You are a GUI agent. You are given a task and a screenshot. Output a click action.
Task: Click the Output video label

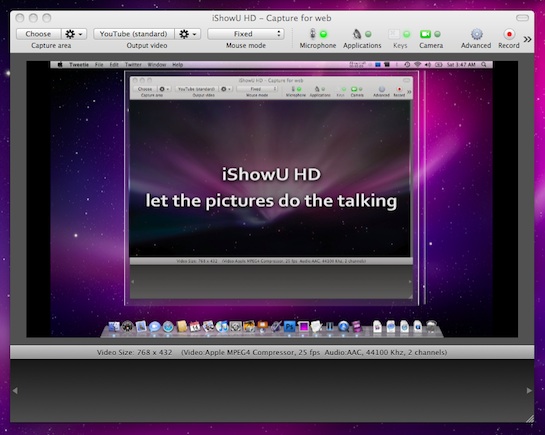point(147,46)
